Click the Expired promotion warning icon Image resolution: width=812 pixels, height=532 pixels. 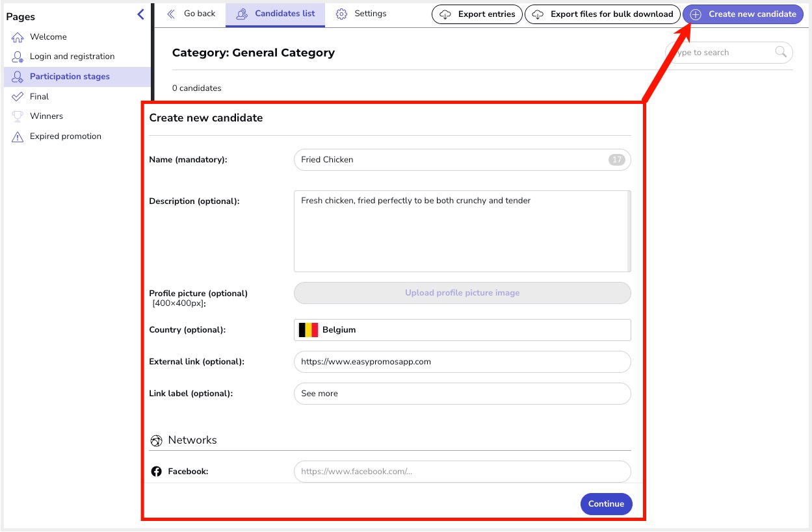tap(18, 136)
